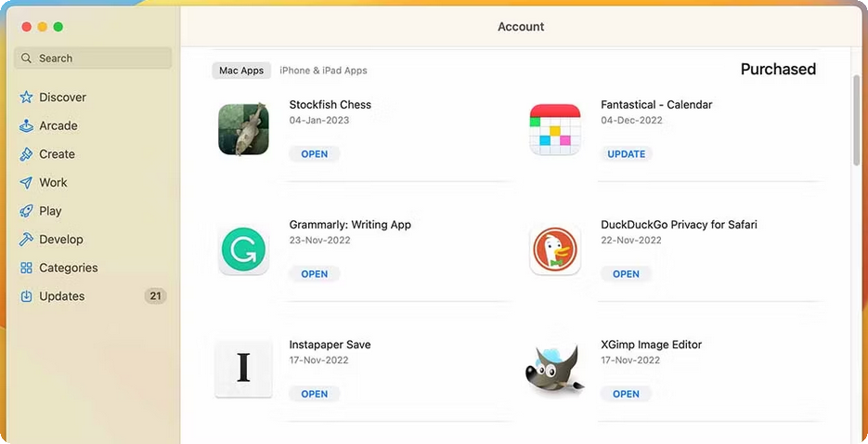Image resolution: width=868 pixels, height=444 pixels.
Task: Open the Develop hammer icon
Action: tap(26, 240)
